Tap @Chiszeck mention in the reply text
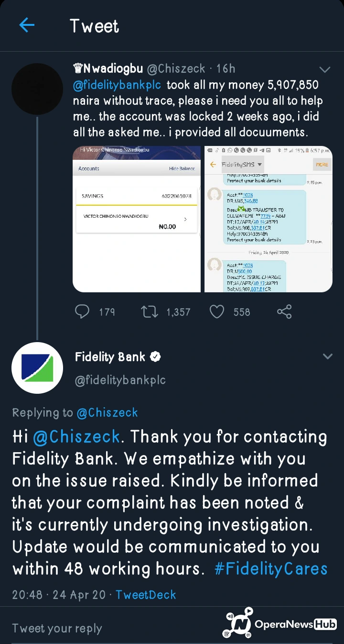The width and height of the screenshot is (344, 644). click(x=76, y=437)
